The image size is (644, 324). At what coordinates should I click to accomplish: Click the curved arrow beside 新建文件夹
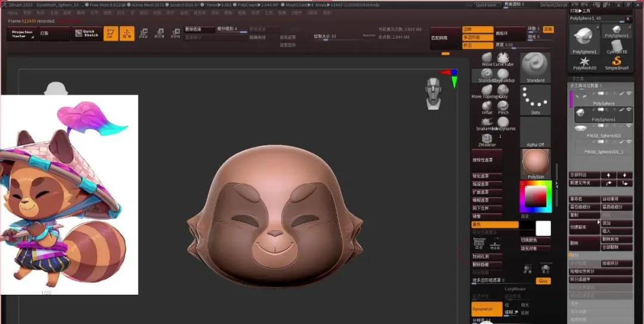[x=609, y=183]
